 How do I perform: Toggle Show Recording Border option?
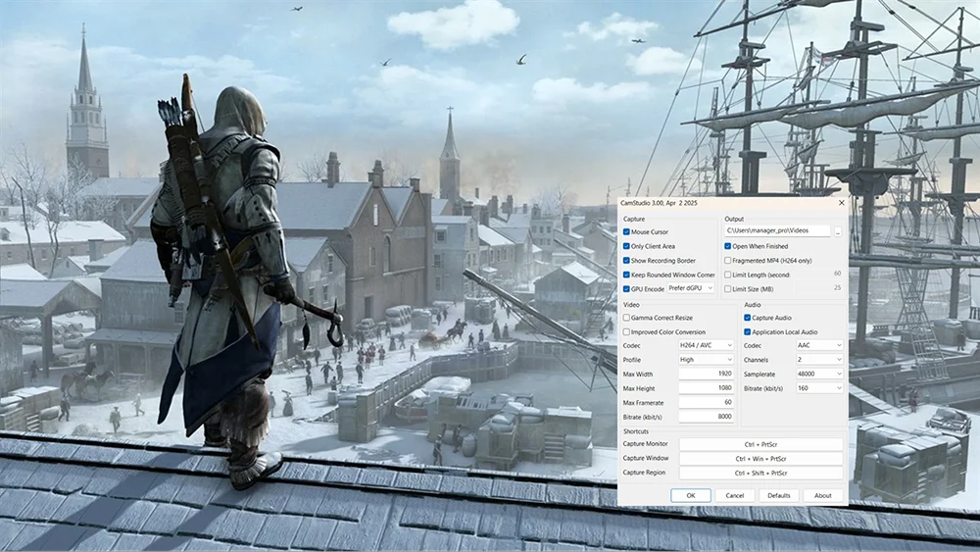click(627, 261)
